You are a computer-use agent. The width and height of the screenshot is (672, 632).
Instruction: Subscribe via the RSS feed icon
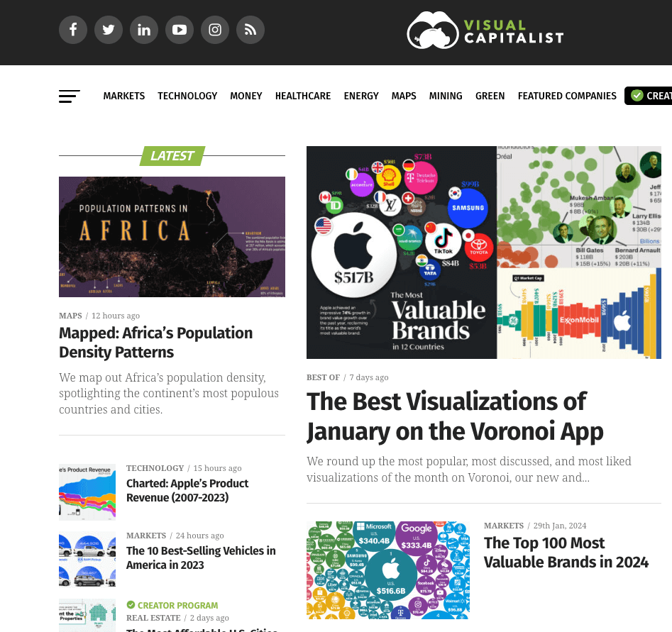[x=250, y=30]
